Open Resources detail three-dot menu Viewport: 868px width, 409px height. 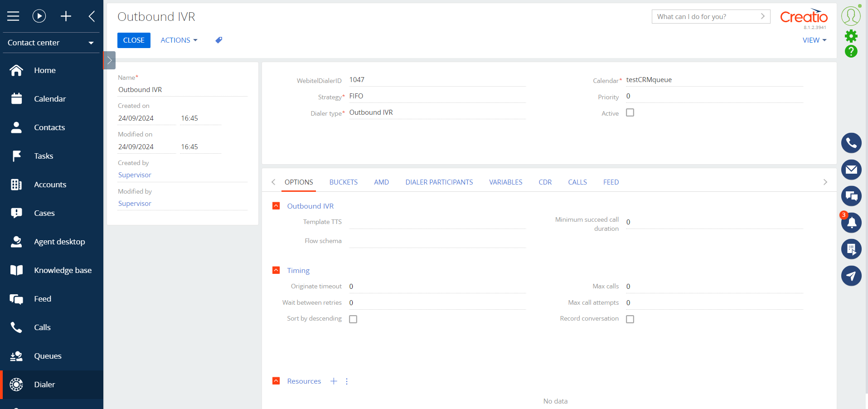347,381
